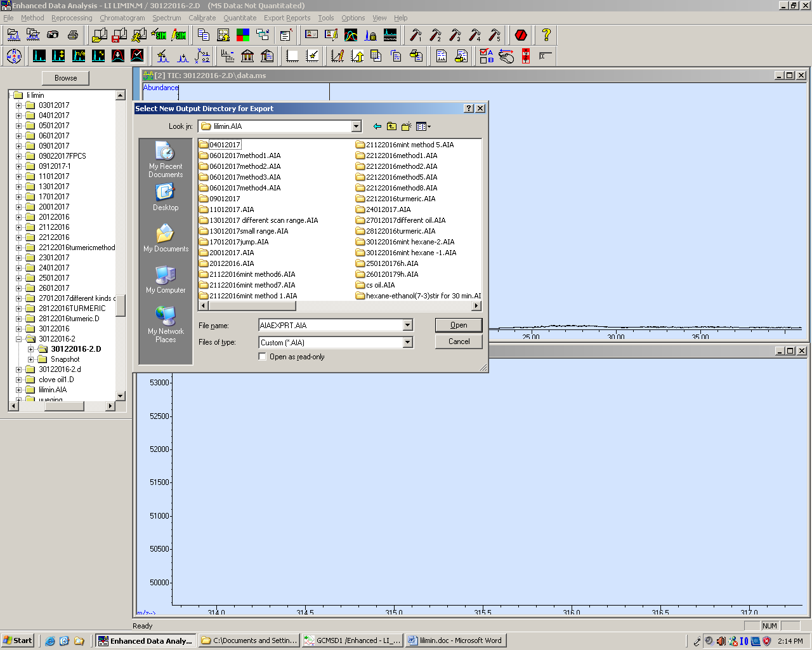Open the Chromatogram menu
The image size is (812, 650).
(122, 18)
